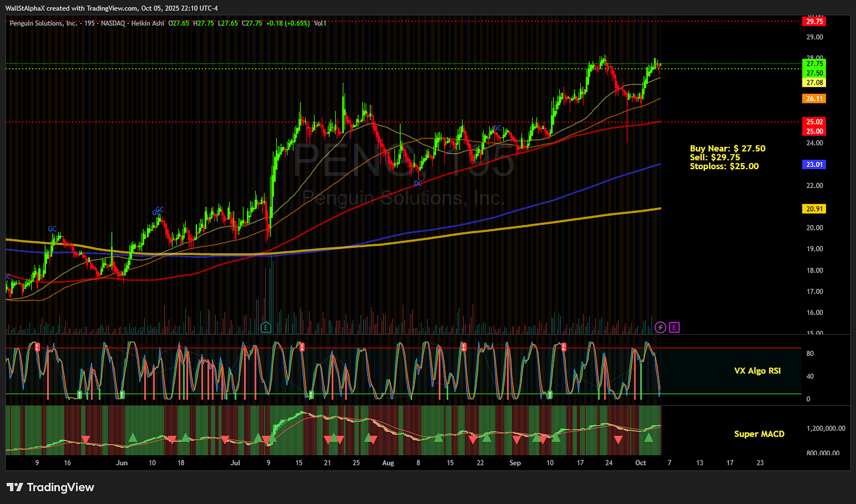Click the TradingView logo
This screenshot has width=856, height=504.
tap(50, 487)
